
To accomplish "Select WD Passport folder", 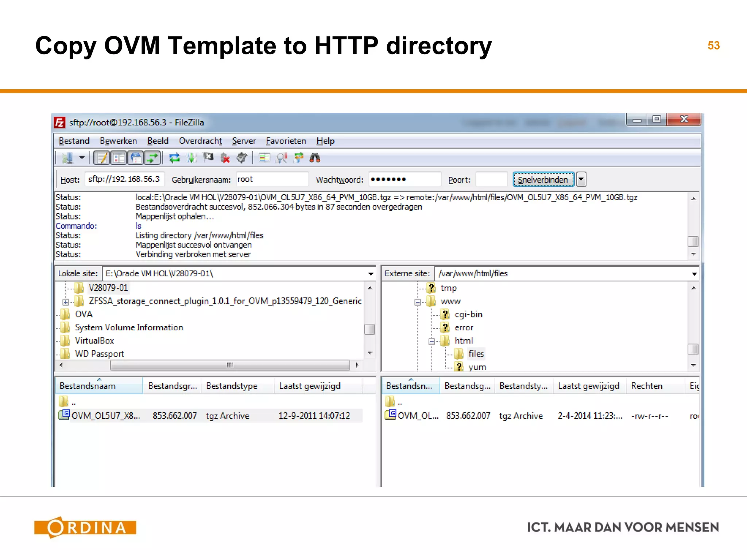I will [x=99, y=354].
